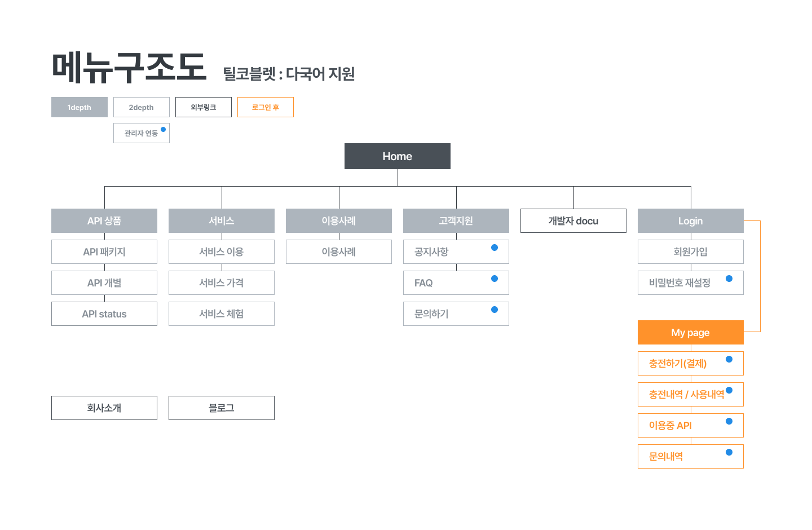This screenshot has height=530, width=812.
Task: Click the API 개별 submenu box
Action: point(104,283)
